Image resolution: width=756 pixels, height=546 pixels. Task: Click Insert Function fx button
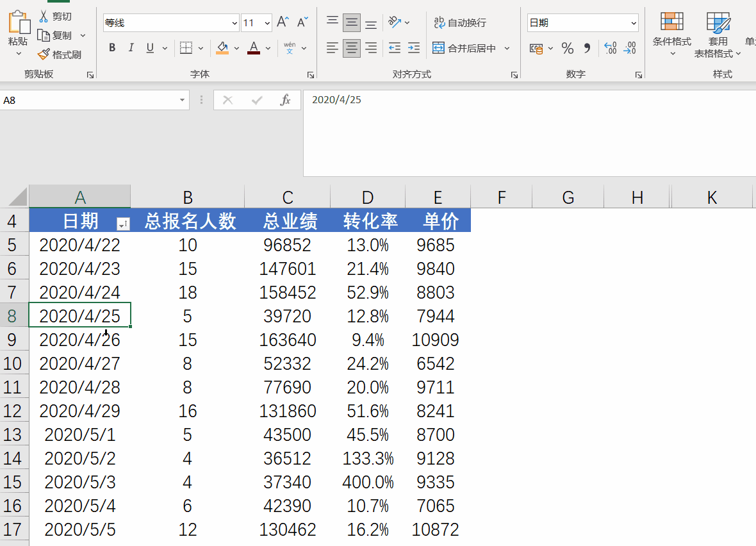[285, 100]
